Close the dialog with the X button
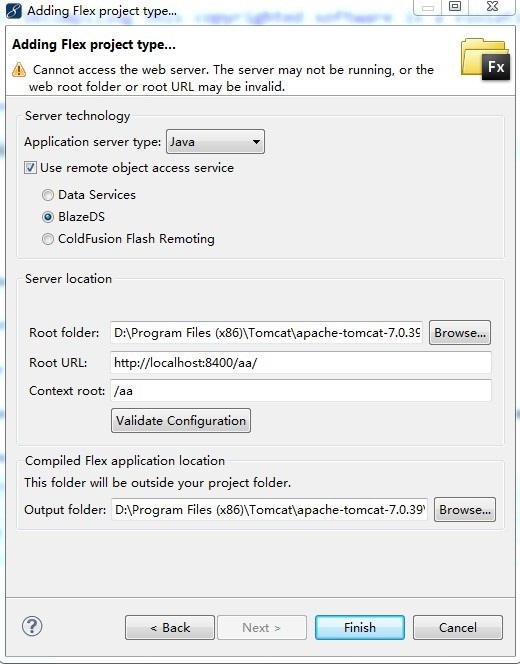520x664 pixels. click(x=492, y=7)
